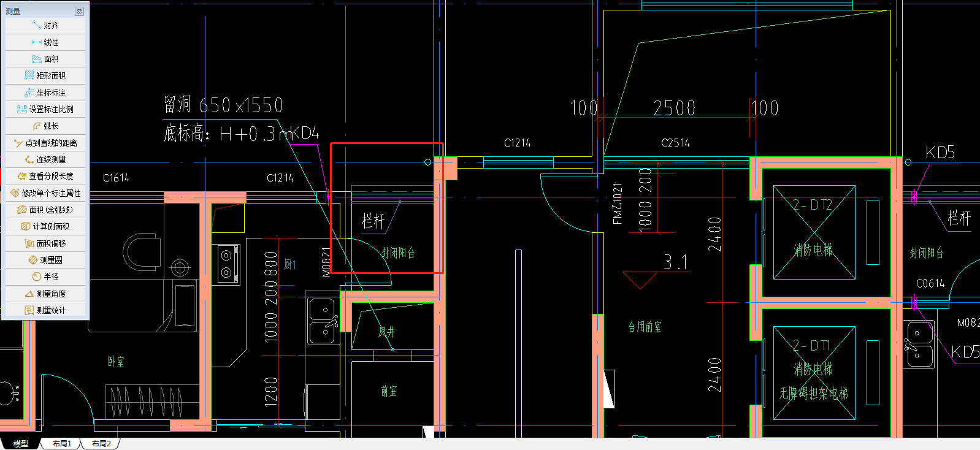Start the 连续测量 continuous measurement tool
Screen dimensions: 980x450
click(45, 159)
